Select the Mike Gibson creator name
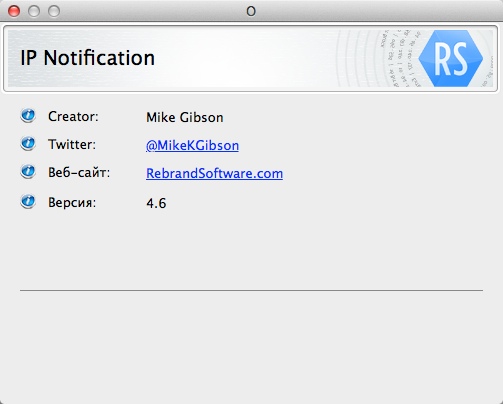The height and width of the screenshot is (404, 503). point(185,117)
